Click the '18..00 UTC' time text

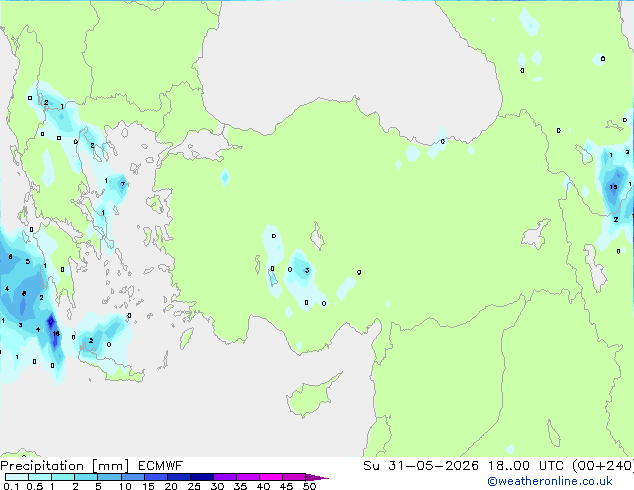coord(526,466)
